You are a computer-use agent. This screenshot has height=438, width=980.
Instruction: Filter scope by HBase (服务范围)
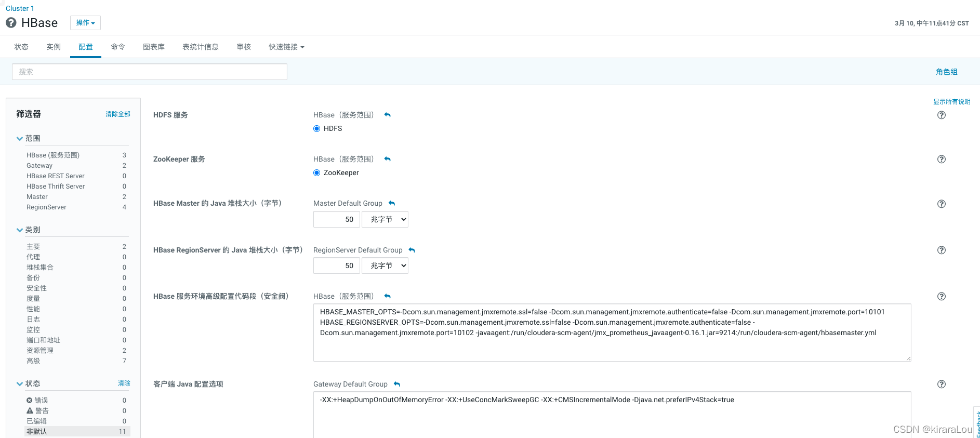[x=76, y=155]
